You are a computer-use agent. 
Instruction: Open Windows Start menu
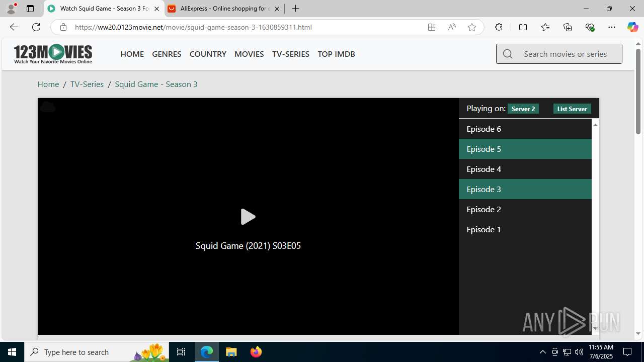click(12, 352)
